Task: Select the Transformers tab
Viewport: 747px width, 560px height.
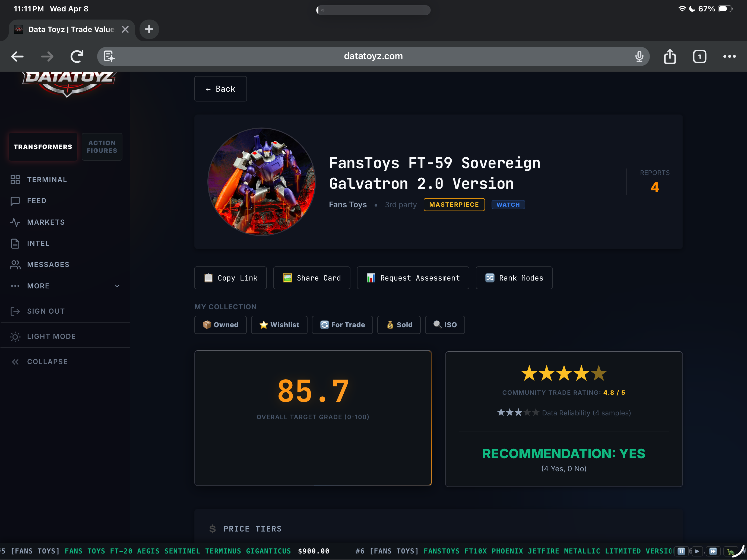Action: (43, 147)
